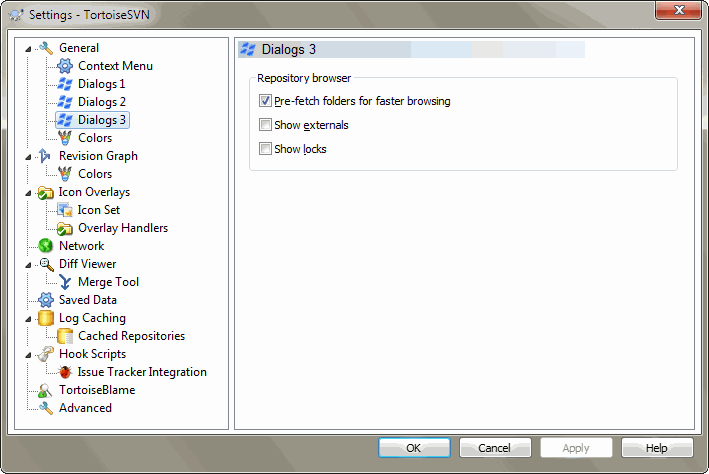Open Help for this settings dialog
This screenshot has width=709, height=474.
(x=657, y=447)
